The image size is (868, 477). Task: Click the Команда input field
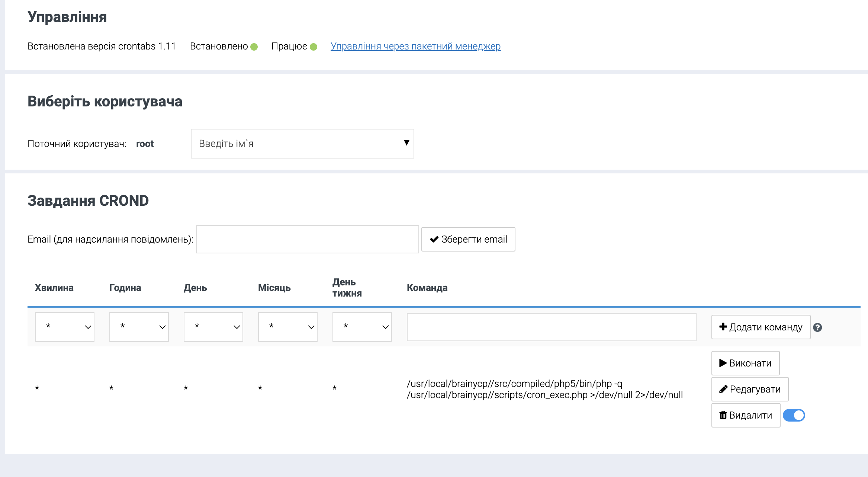pos(551,327)
